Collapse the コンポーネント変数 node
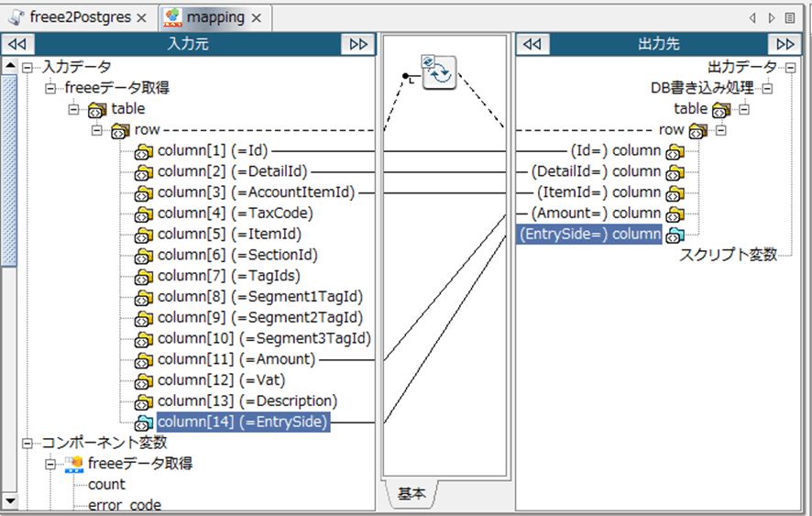This screenshot has width=812, height=516. coord(27,443)
